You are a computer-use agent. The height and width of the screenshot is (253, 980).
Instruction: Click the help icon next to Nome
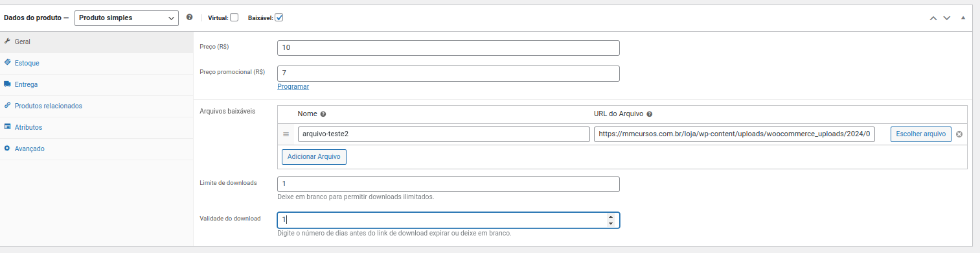(323, 114)
